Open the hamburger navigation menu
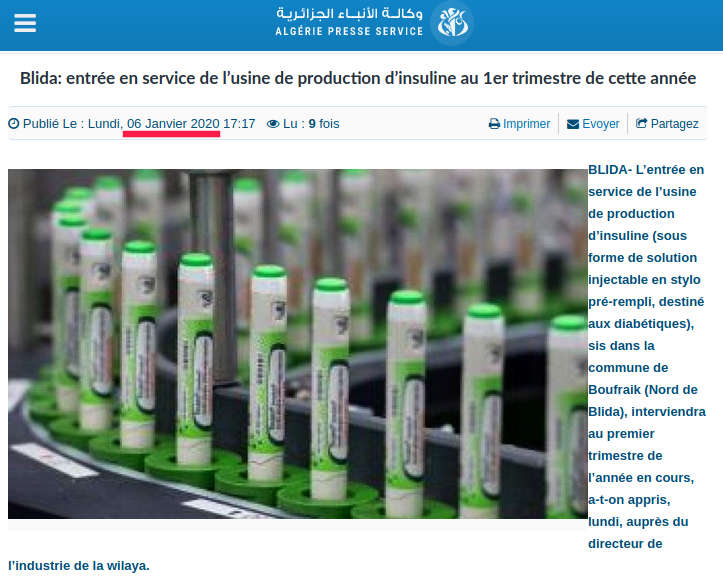The width and height of the screenshot is (723, 576). point(25,23)
